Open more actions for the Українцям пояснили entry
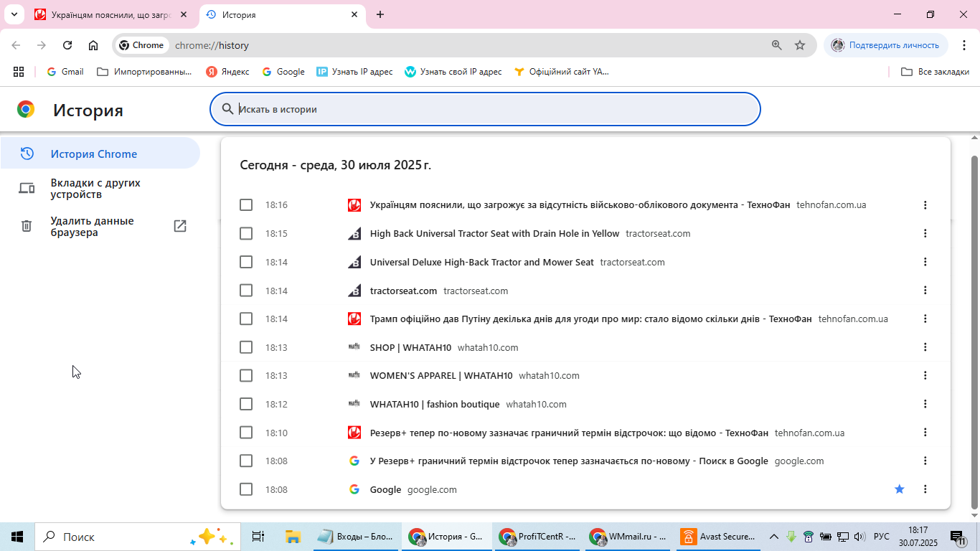980x551 pixels. click(x=925, y=205)
